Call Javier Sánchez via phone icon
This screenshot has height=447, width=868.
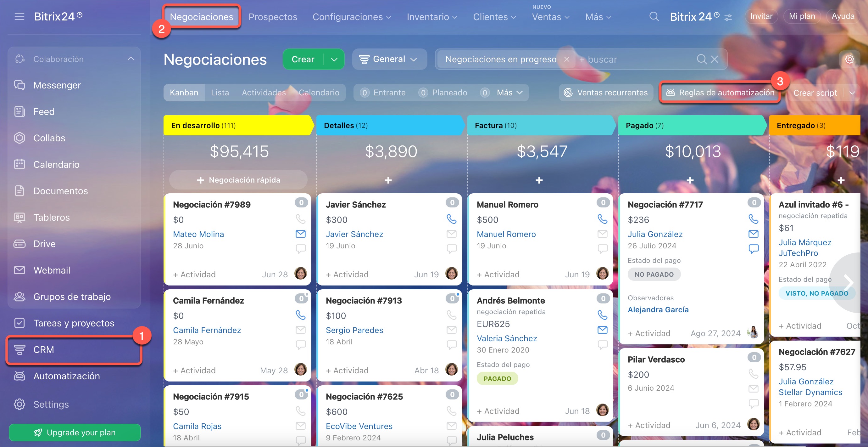[x=451, y=219]
